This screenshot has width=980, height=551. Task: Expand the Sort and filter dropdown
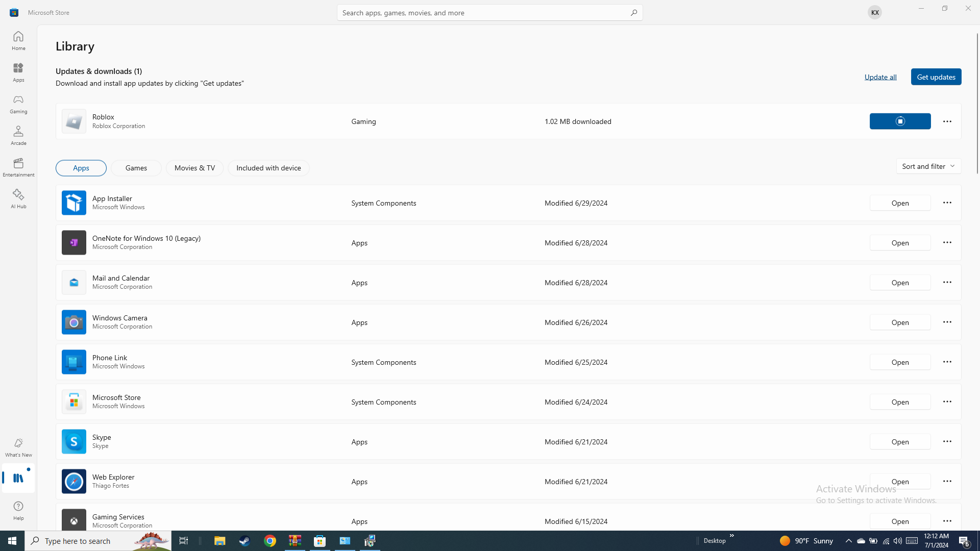tap(928, 166)
